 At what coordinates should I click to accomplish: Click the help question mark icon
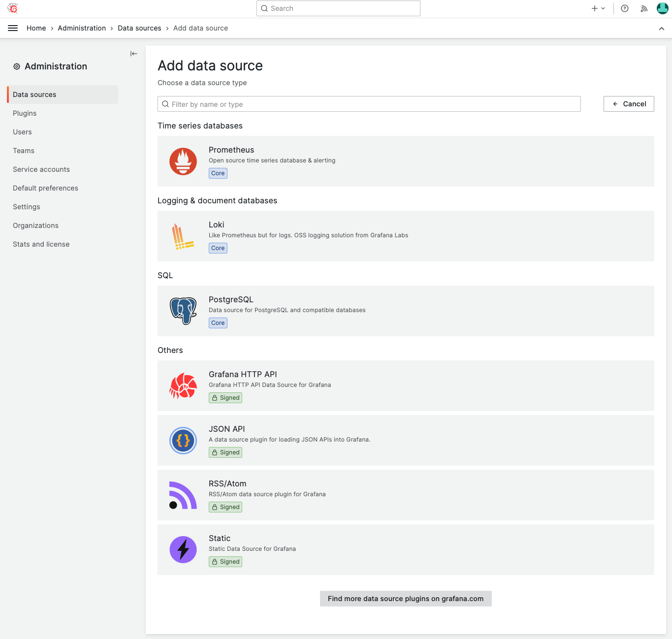click(625, 8)
